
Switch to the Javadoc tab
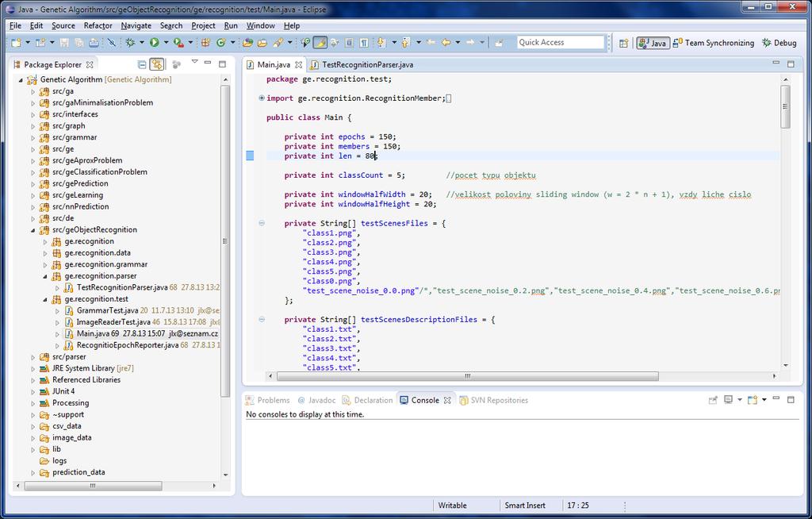coord(316,400)
